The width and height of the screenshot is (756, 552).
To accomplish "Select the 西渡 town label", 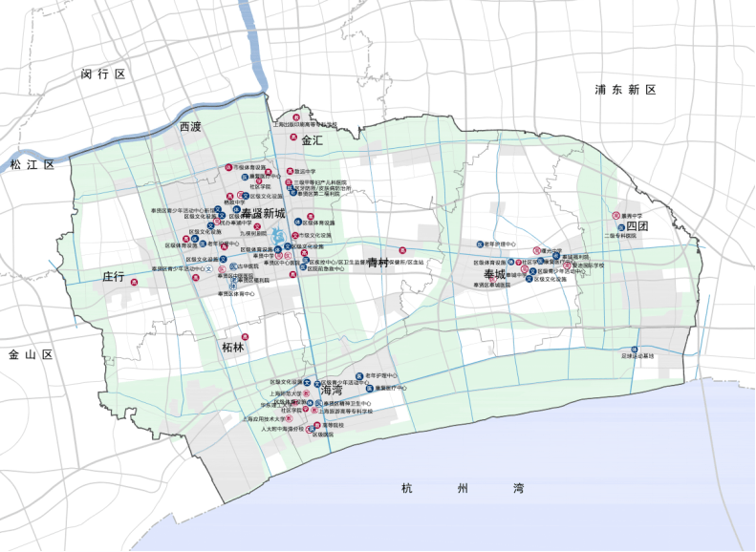I will [x=190, y=127].
